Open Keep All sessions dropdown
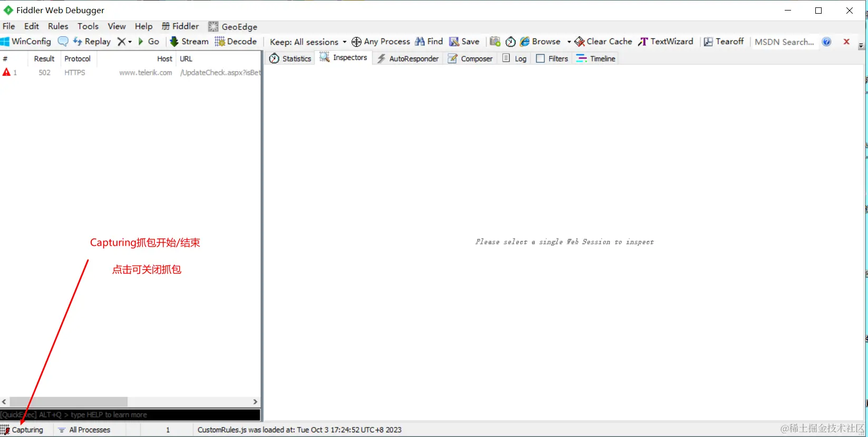Viewport: 868px width, 437px height. click(x=308, y=42)
